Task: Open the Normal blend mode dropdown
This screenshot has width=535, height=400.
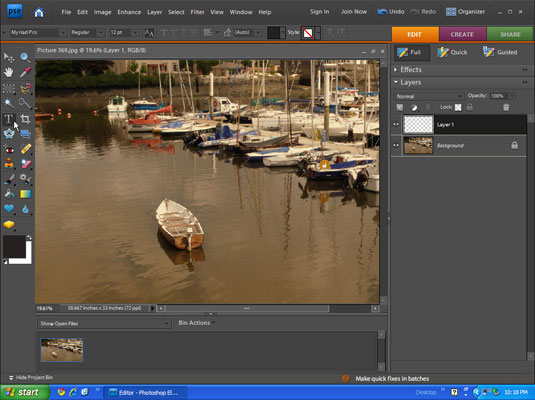Action: pyautogui.click(x=429, y=96)
